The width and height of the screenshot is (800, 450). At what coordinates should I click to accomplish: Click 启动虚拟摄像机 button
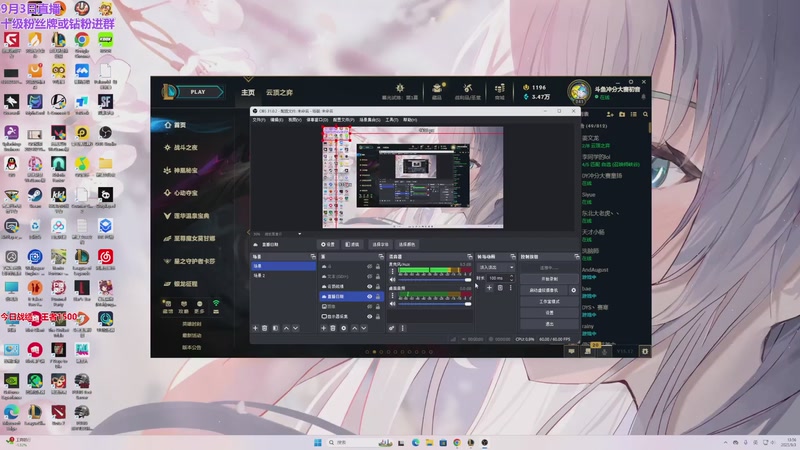coord(544,290)
